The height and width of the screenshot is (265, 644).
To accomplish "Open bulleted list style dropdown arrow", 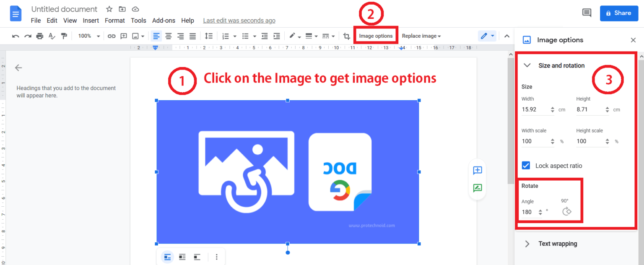I will (255, 36).
